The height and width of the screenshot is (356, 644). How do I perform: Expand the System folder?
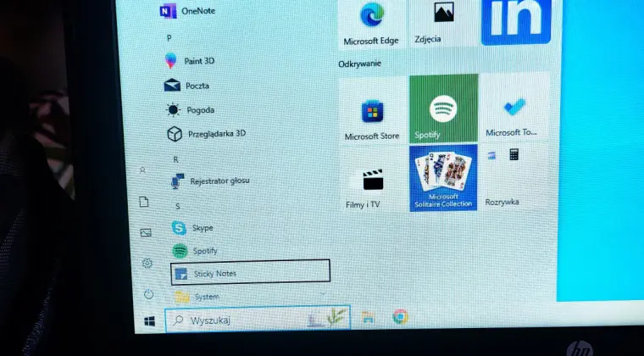tap(250, 296)
